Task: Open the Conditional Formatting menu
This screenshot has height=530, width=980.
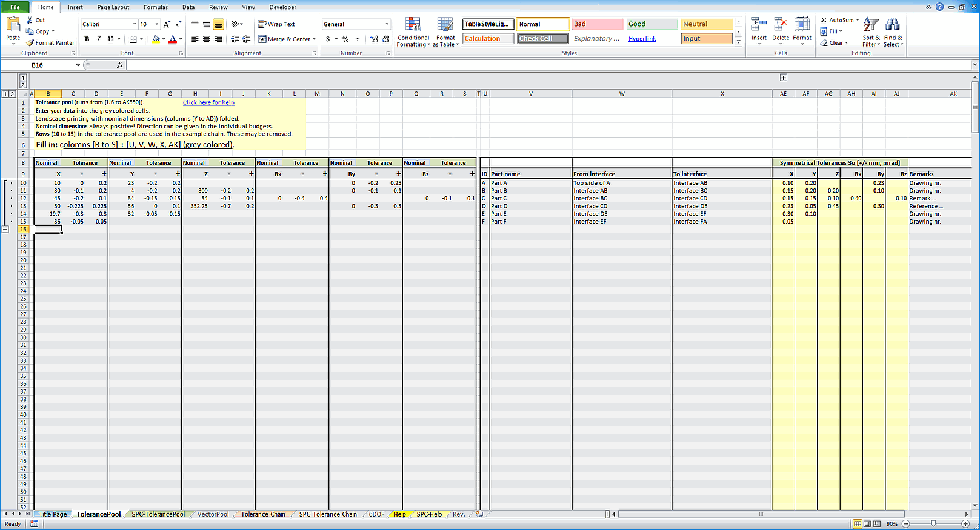Action: click(413, 31)
